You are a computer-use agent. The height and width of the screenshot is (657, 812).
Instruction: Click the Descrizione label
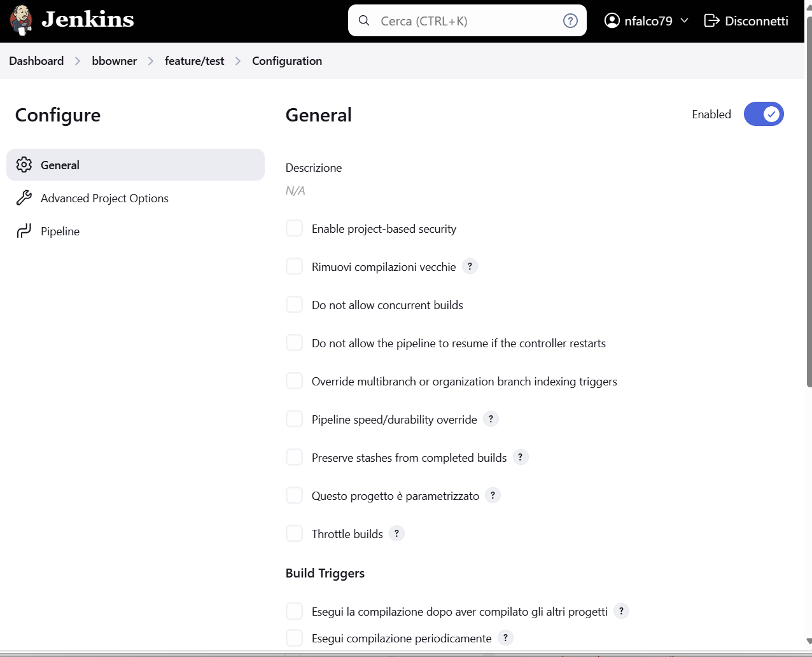tap(314, 167)
